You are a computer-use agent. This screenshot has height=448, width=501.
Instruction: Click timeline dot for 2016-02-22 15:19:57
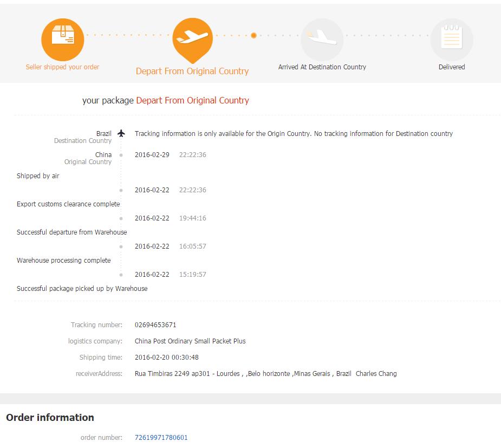coord(121,275)
